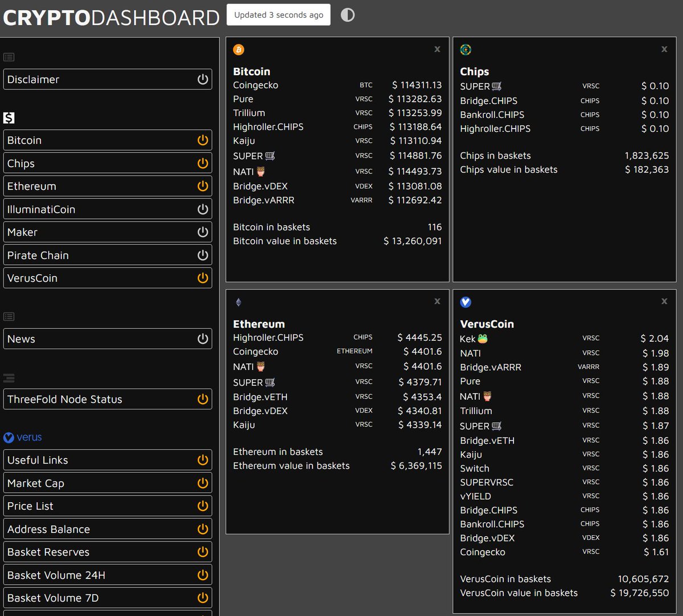Click Bridge.vARRR price $ 112692.42
683x616 pixels.
pyautogui.click(x=415, y=200)
